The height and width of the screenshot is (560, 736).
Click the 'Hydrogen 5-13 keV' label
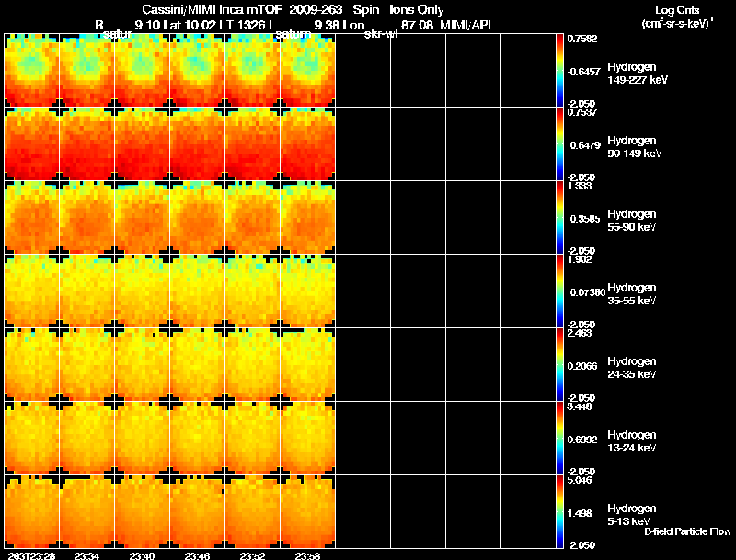click(x=632, y=515)
